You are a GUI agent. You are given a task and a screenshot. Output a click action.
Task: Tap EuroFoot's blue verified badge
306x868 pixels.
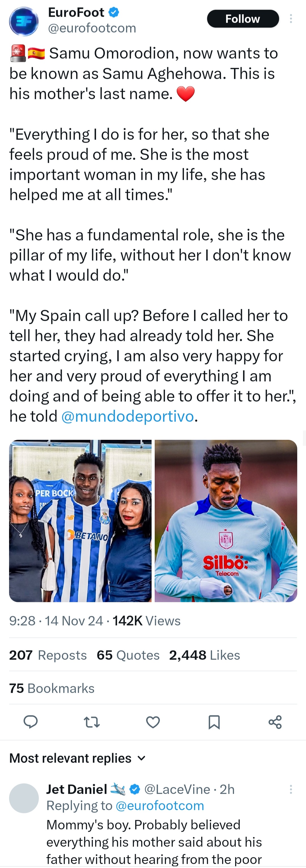114,12
